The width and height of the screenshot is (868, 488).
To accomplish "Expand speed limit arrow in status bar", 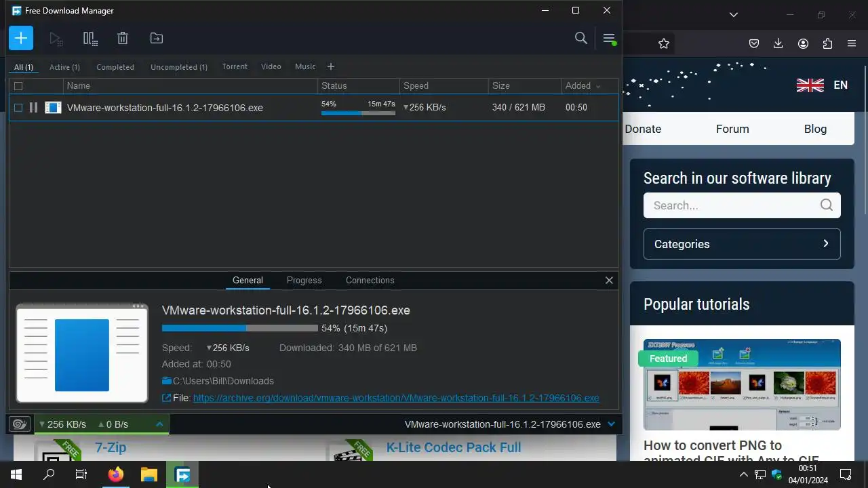I will (159, 424).
